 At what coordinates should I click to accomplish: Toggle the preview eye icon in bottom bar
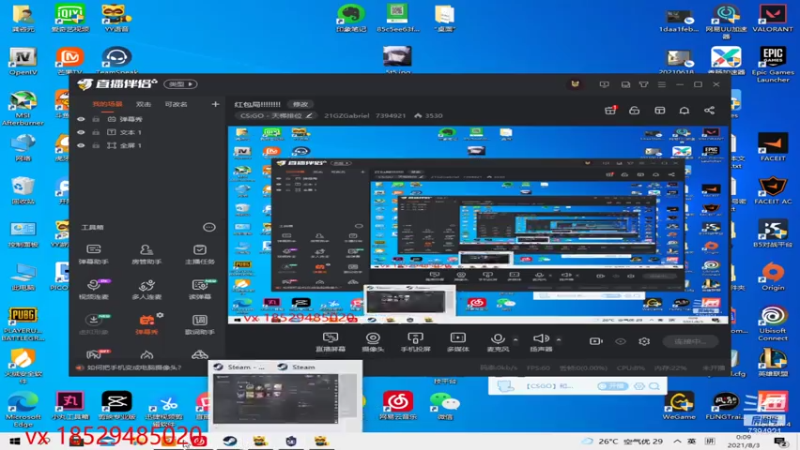coord(620,341)
